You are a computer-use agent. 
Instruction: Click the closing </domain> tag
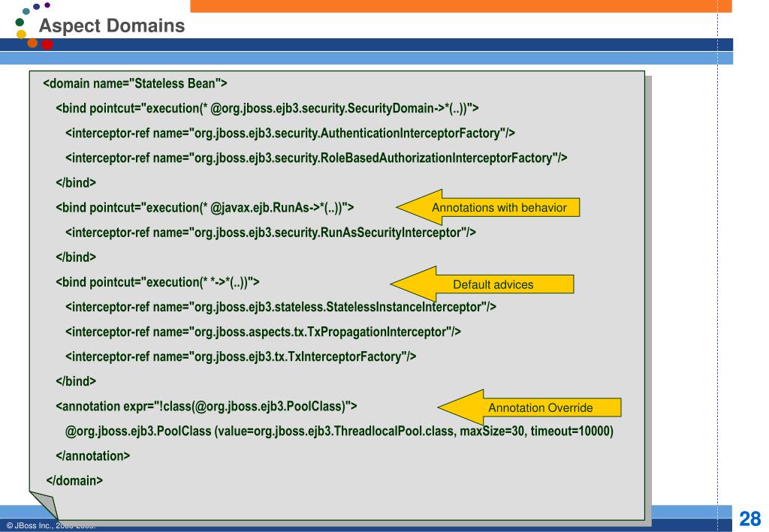(74, 480)
